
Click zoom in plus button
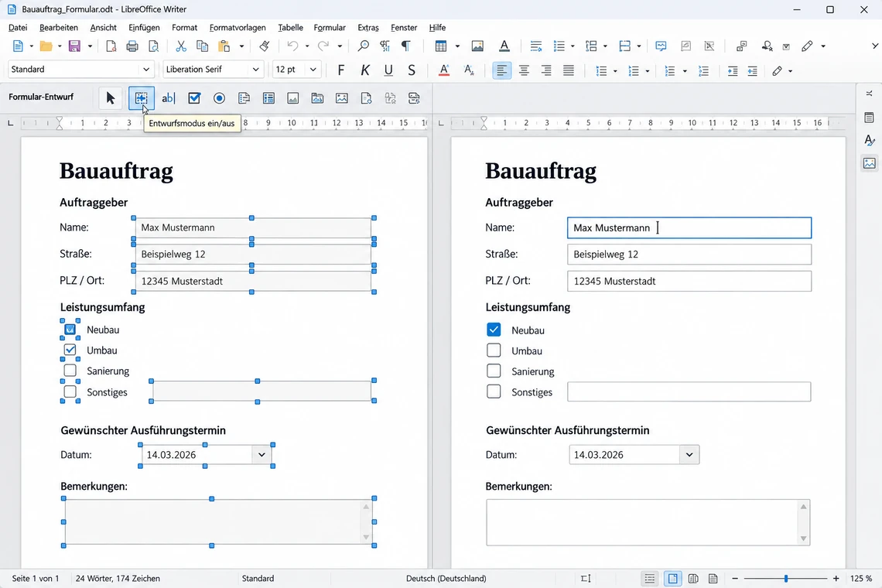pos(836,579)
